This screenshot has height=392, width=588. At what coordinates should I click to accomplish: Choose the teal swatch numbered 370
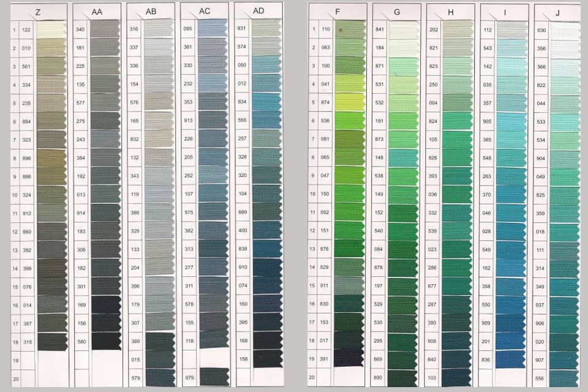click(x=511, y=195)
